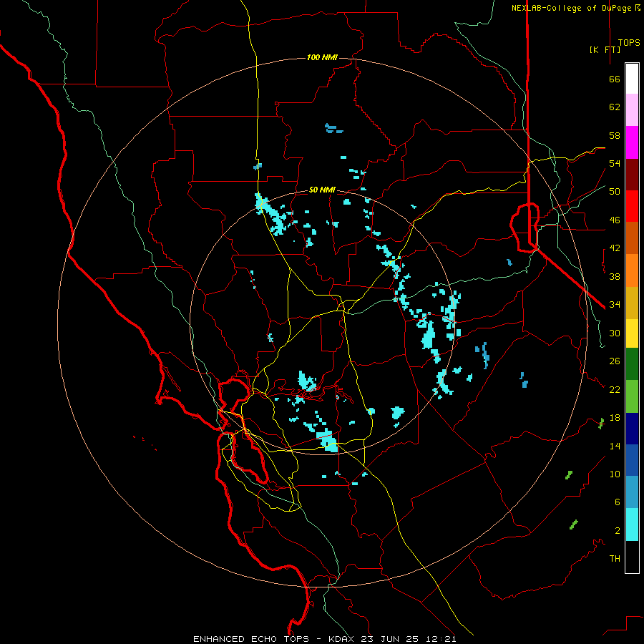Click the legend value "54"
Viewport: 644px width, 644px height.
(615, 163)
